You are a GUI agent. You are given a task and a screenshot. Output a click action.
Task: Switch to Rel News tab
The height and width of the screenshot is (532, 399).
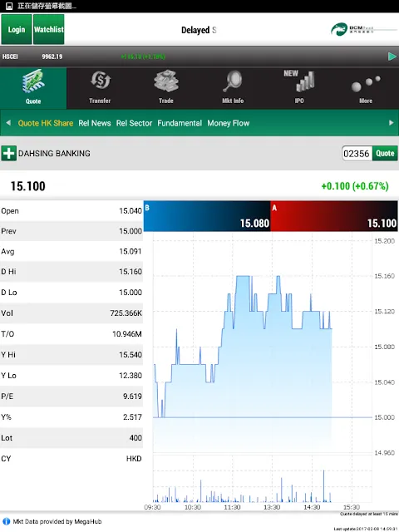(94, 123)
